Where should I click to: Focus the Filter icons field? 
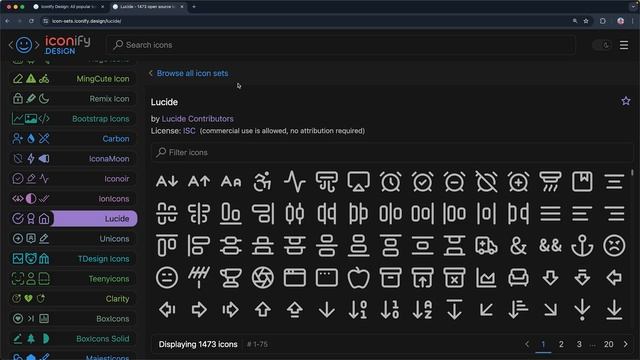point(391,152)
